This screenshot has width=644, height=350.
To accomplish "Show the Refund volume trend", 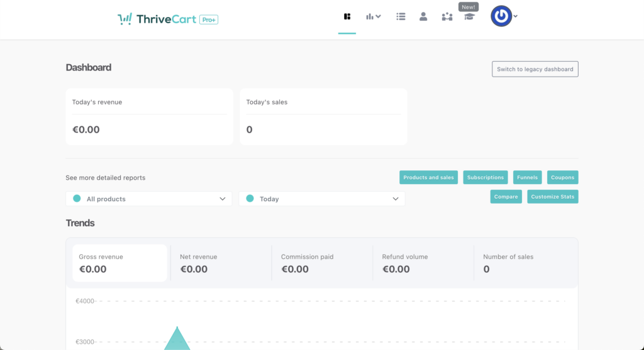I will [423, 263].
